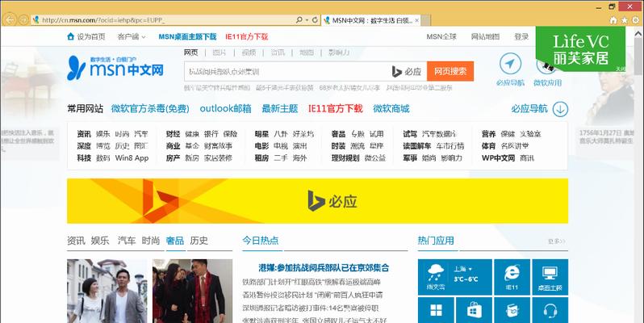Switch to the 时尚 news tab
644x323 pixels.
point(151,241)
